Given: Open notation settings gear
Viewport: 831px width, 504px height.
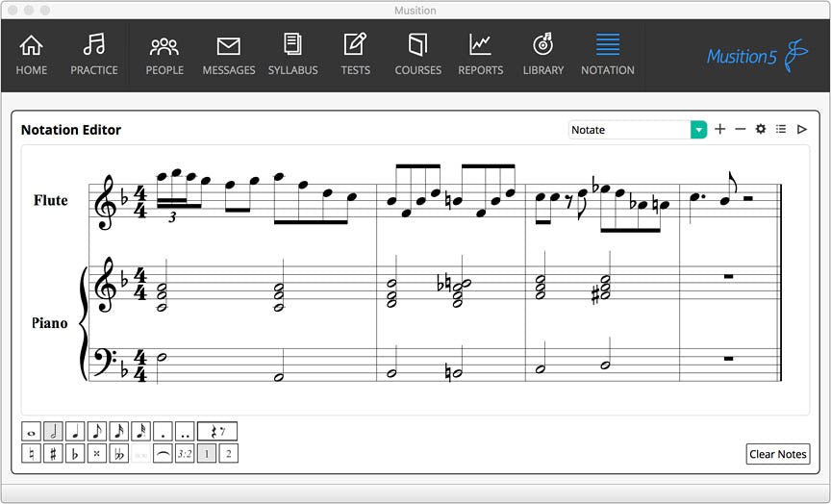Looking at the screenshot, I should coord(761,129).
